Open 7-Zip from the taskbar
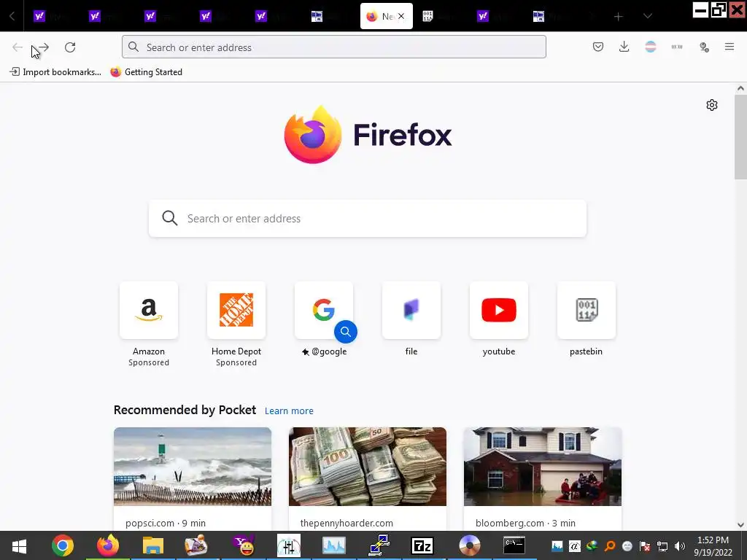Viewport: 747px width, 560px height. coord(422,545)
